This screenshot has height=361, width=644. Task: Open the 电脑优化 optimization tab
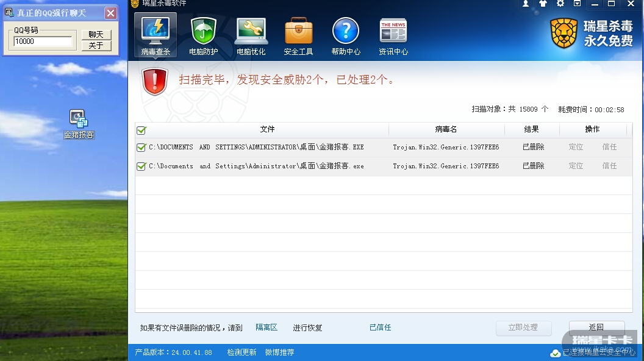(x=251, y=36)
